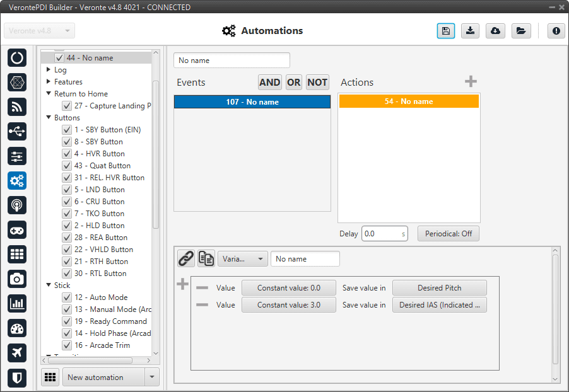Expand the Log tree group
The image size is (569, 392).
coord(49,70)
